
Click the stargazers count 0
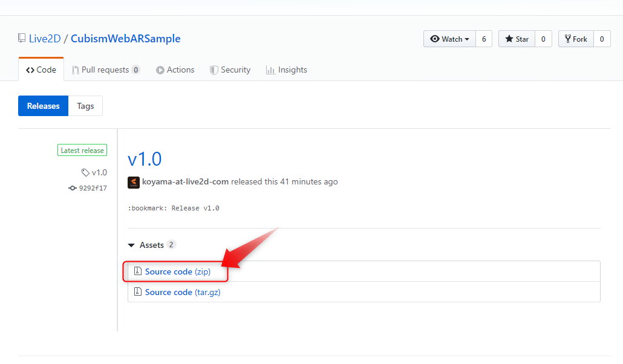(543, 39)
